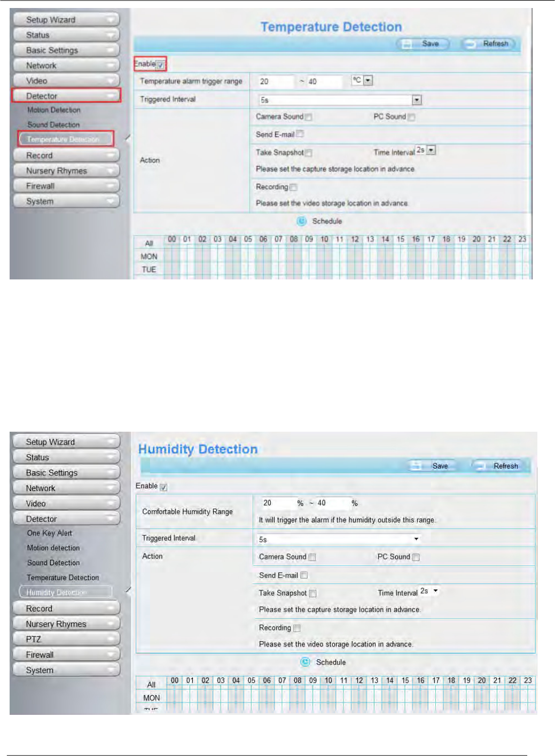Screen dimensions: 555x756
Task: Click the Schedule clock icon under Humidity Detection
Action: point(305,662)
